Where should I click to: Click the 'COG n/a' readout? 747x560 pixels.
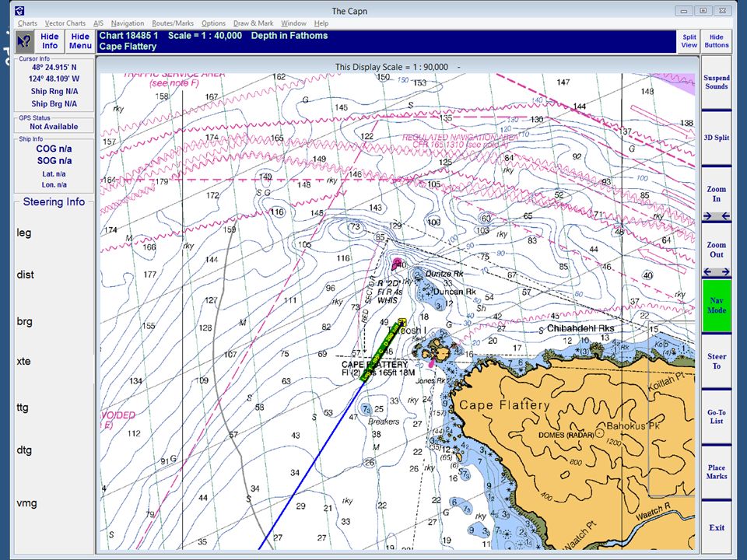tap(54, 149)
